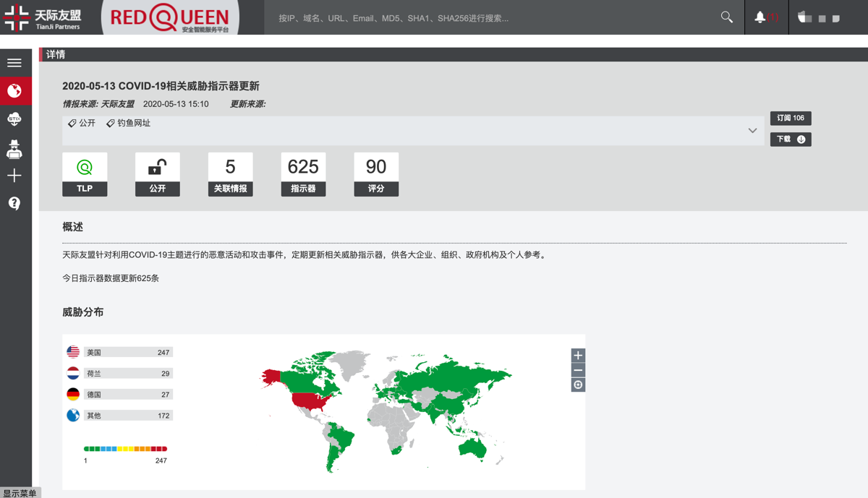Screen dimensions: 868x498
Task: Click the report title 2020-05-13 COVID-19相关威胁指示器更新
Action: [x=161, y=86]
